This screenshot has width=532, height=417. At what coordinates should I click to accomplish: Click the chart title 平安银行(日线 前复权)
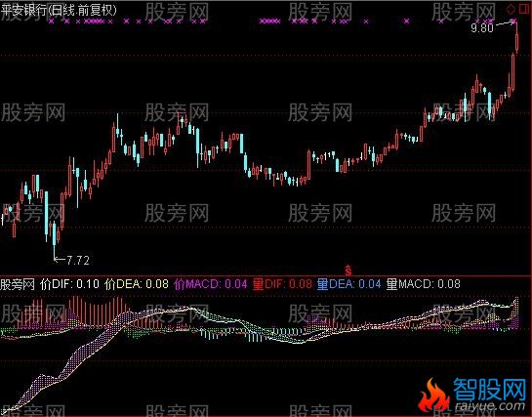pos(59,10)
